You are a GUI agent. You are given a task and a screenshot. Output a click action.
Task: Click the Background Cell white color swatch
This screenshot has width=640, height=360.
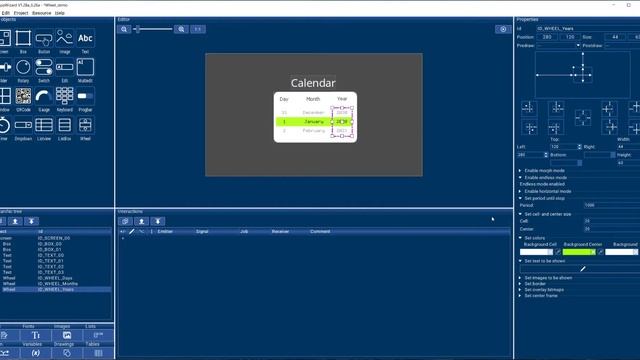[x=536, y=252]
